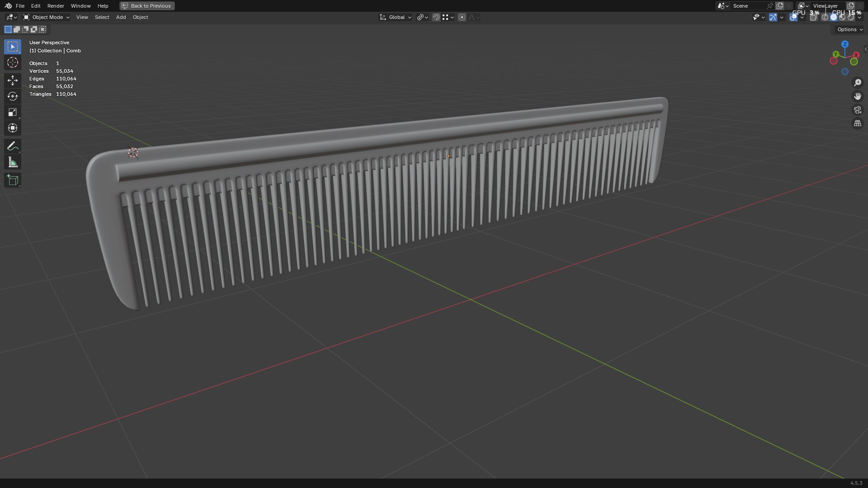The height and width of the screenshot is (488, 868).
Task: Click the sidebar expand arrow at right edge
Action: 865,49
